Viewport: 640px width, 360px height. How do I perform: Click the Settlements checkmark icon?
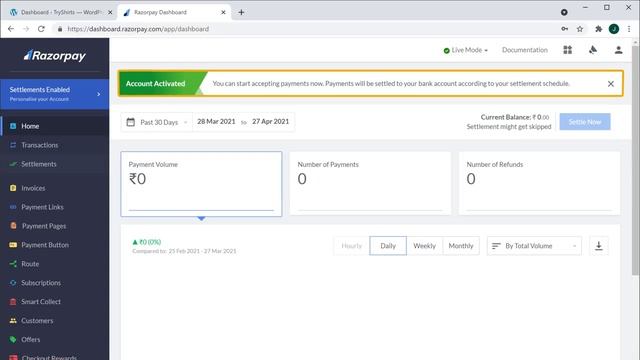pyautogui.click(x=13, y=164)
